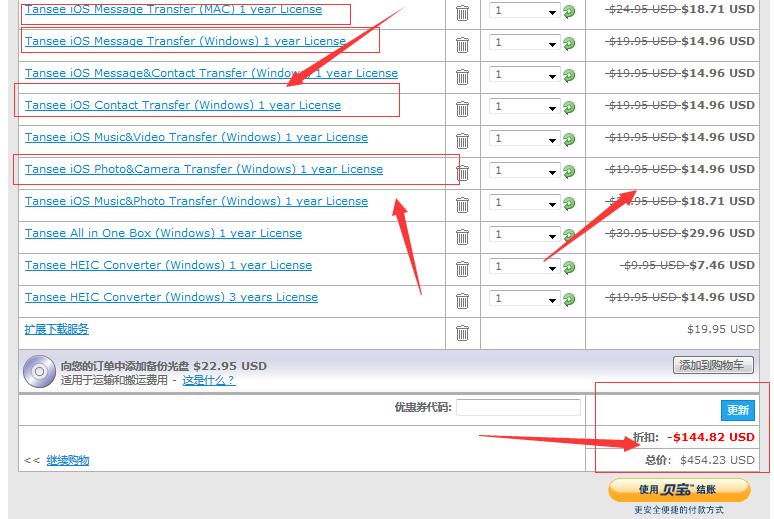Check out with the 使用贝宝结账 button
774x519 pixels.
[679, 490]
